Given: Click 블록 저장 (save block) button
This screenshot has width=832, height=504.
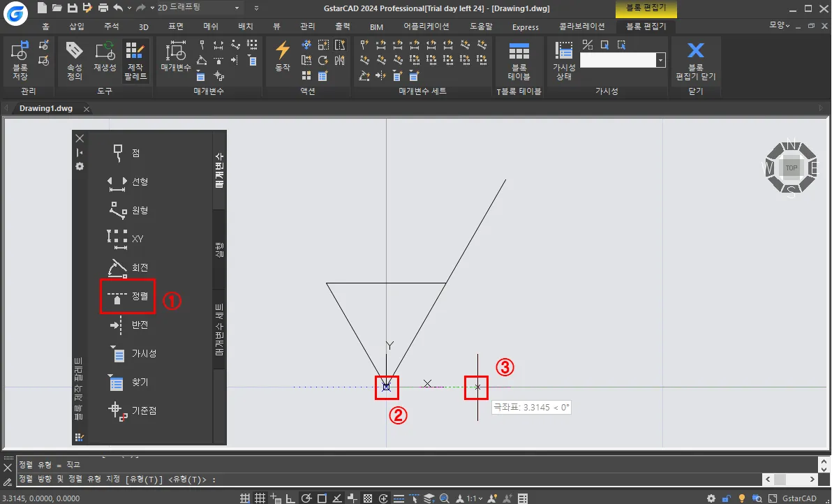Looking at the screenshot, I should pos(20,60).
